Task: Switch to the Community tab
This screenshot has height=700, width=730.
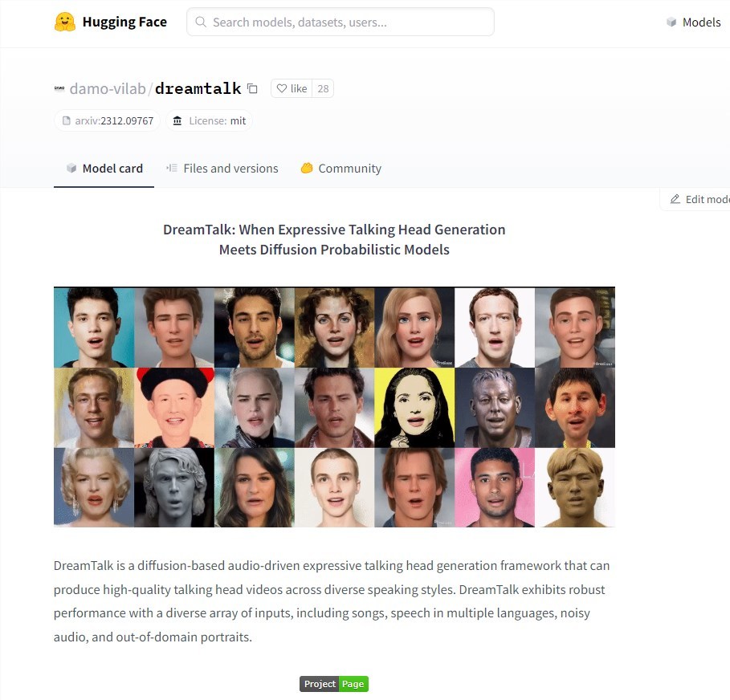Action: point(341,169)
